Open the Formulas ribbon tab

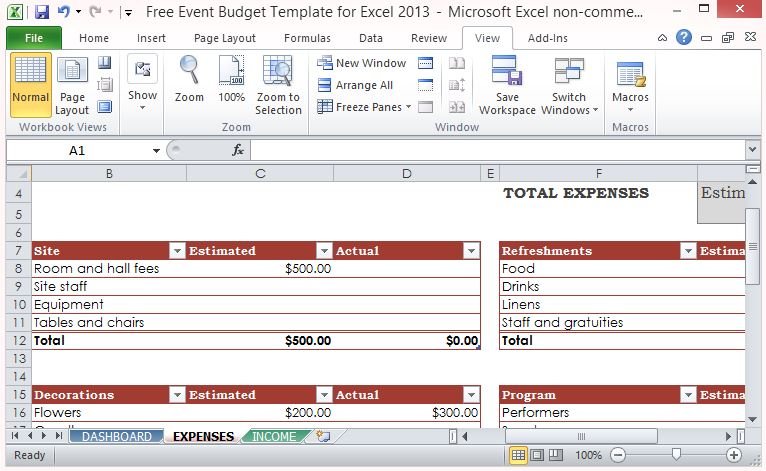point(307,38)
